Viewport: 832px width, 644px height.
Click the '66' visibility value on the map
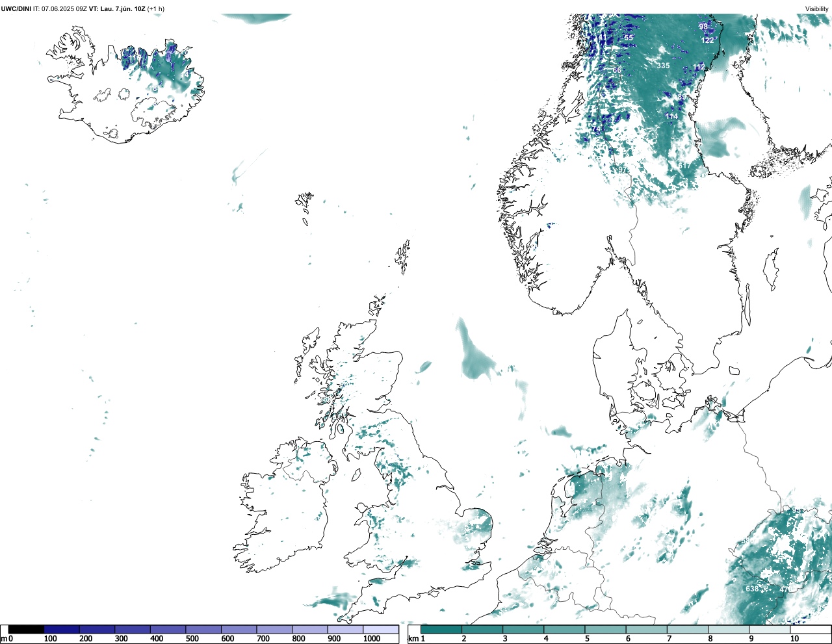[x=617, y=70]
